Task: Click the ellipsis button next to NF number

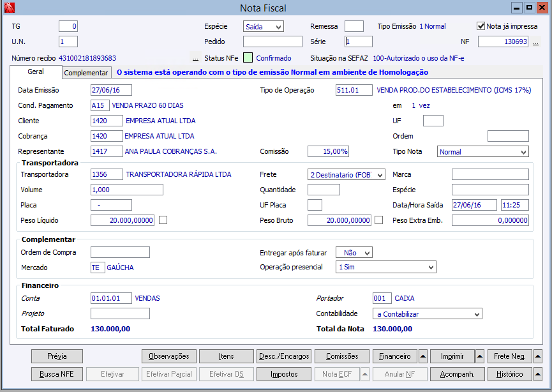Action: pyautogui.click(x=536, y=42)
